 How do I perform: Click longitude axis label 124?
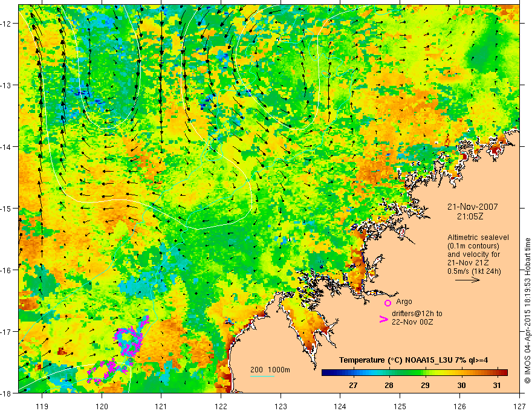coord(340,406)
